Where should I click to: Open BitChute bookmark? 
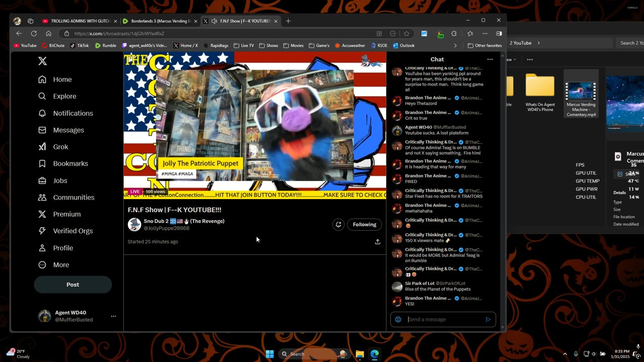pos(53,45)
